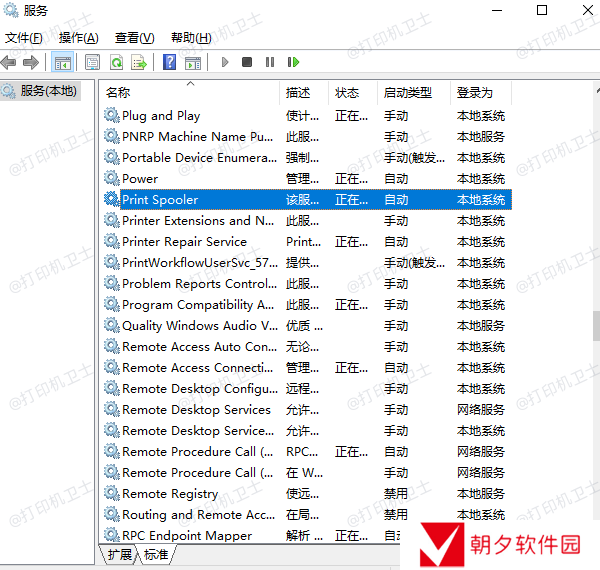Screen dimensions: 600x570
Task: Click 网络服务 login of Remote Desktop Services
Action: (x=481, y=410)
